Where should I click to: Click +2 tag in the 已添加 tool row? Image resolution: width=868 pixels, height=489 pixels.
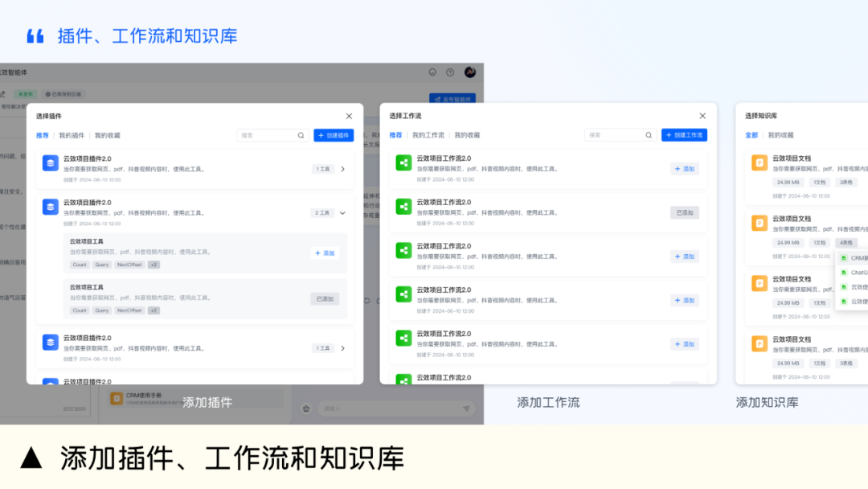pyautogui.click(x=154, y=310)
